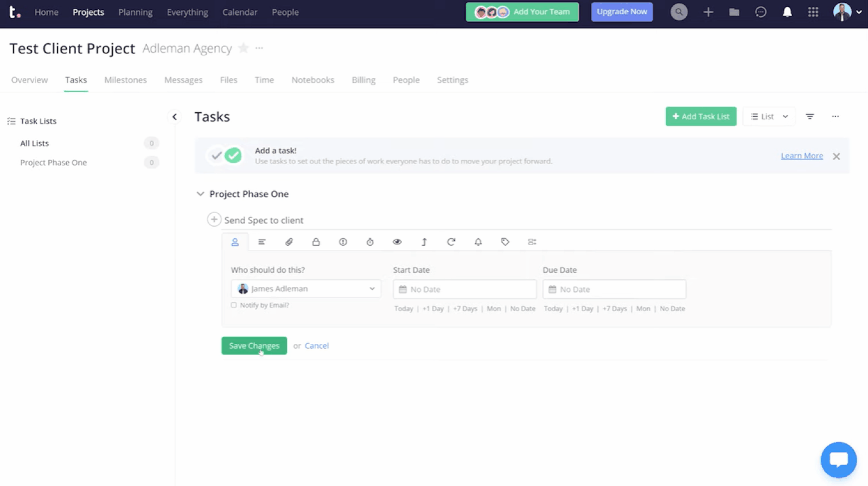Open the Learn More link

point(802,156)
